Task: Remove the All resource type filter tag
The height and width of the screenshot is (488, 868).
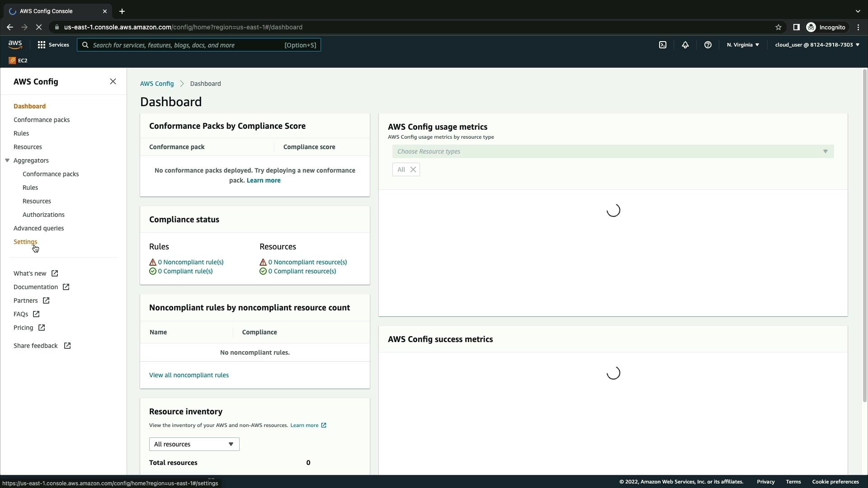Action: tap(413, 169)
